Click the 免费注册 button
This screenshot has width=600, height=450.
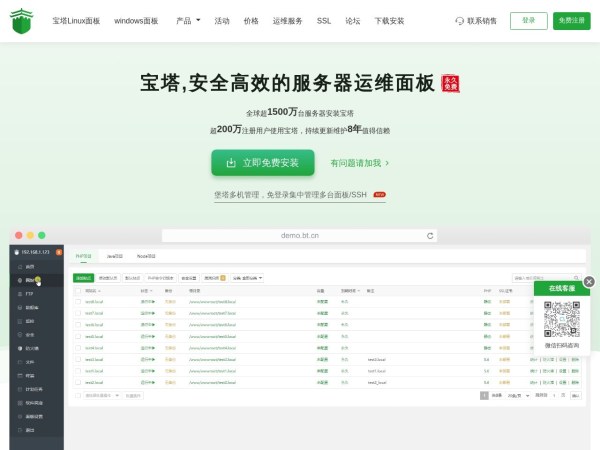point(572,21)
